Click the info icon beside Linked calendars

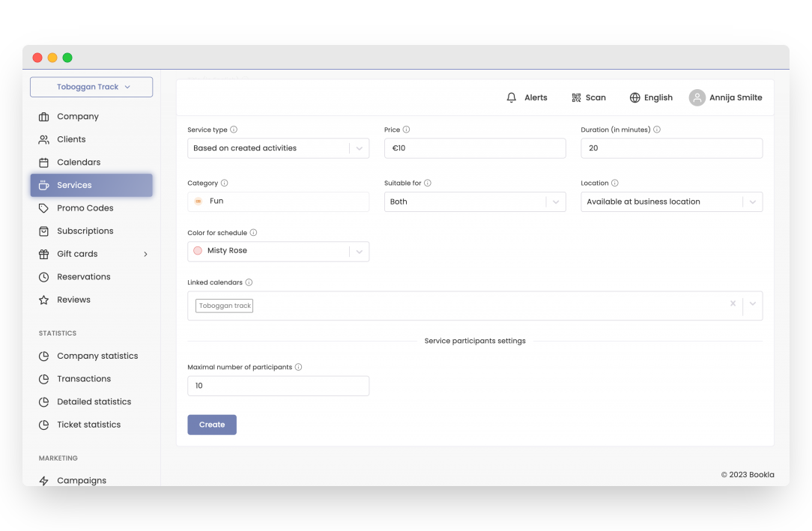[249, 282]
